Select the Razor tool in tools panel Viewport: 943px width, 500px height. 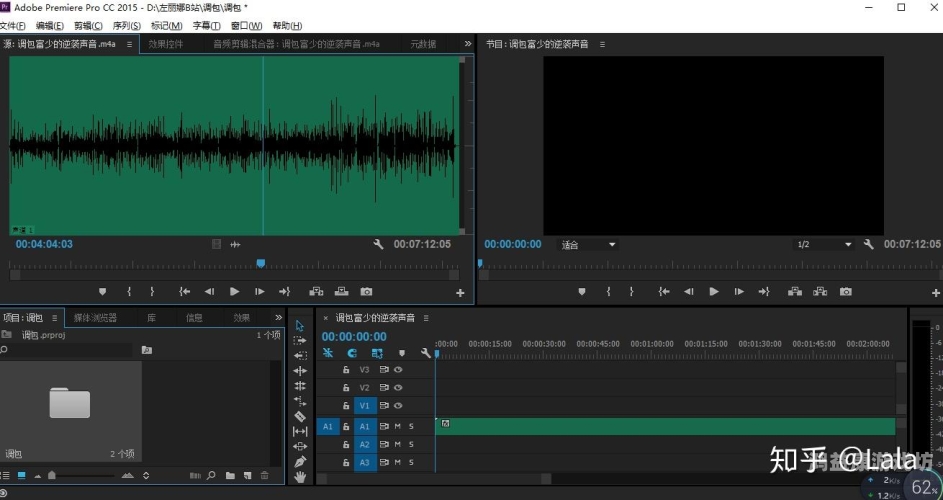300,416
